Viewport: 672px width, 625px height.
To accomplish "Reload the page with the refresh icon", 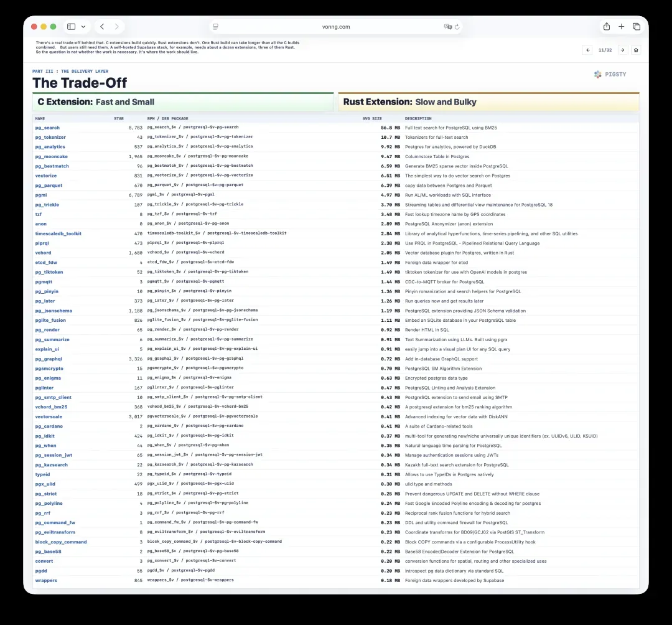I will point(457,27).
